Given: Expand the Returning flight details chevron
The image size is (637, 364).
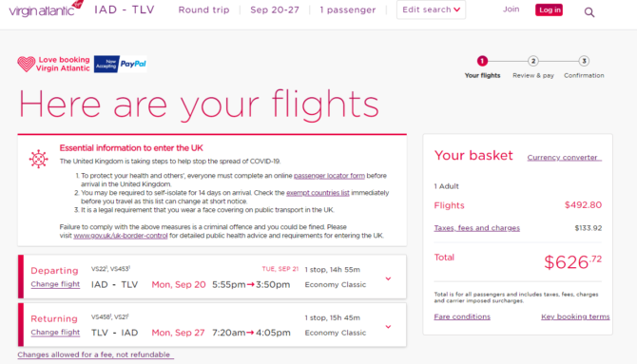Looking at the screenshot, I should [388, 327].
